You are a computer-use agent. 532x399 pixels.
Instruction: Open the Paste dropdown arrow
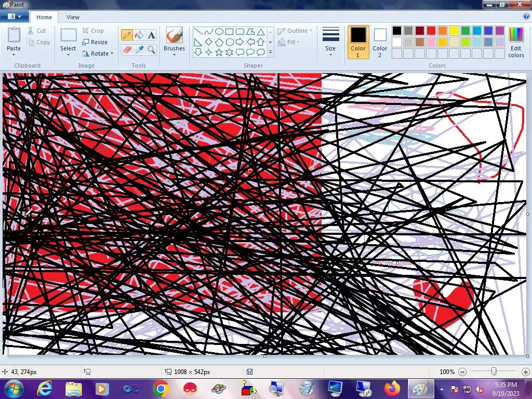pyautogui.click(x=14, y=55)
